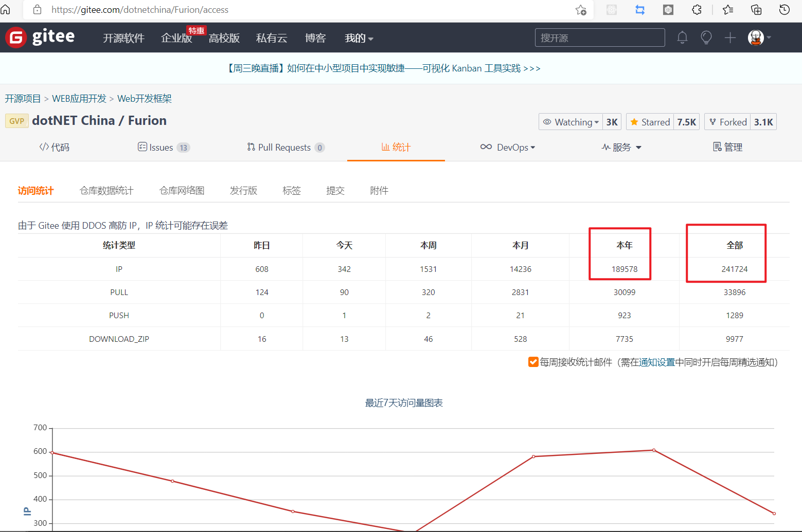The image size is (802, 532).
Task: Add page to favorites star icon
Action: pos(581,10)
